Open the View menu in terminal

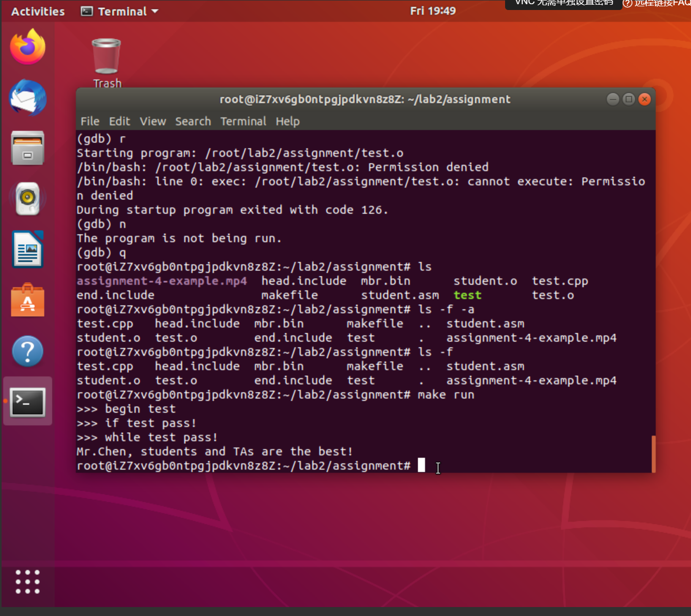coord(153,122)
